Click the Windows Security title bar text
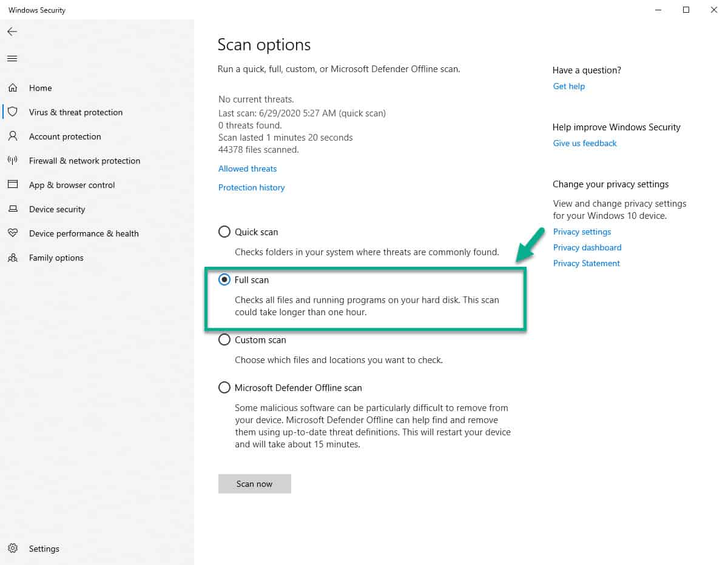Screen dimensions: 728x565 click(x=37, y=10)
